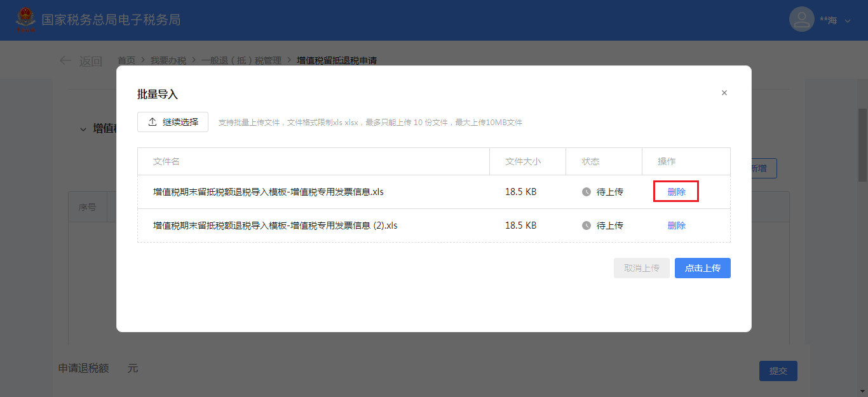Image resolution: width=868 pixels, height=397 pixels.
Task: Select the first file name row
Action: 268,192
